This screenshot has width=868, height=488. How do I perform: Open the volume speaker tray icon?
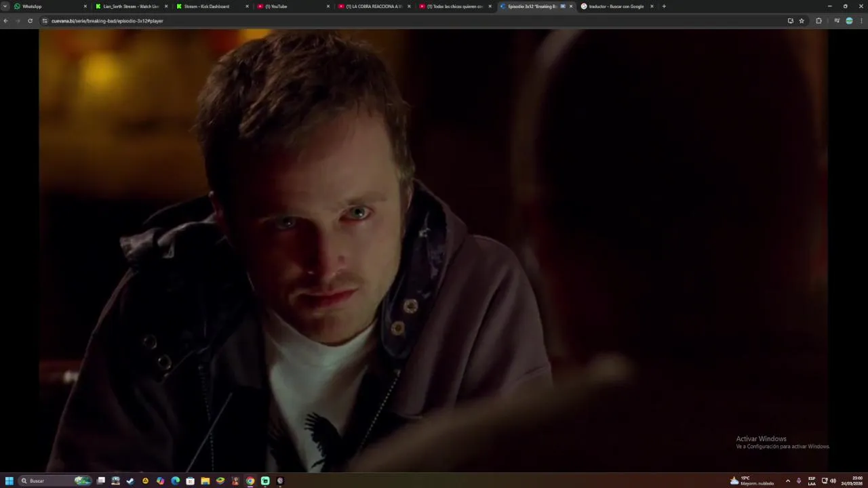coord(833,481)
